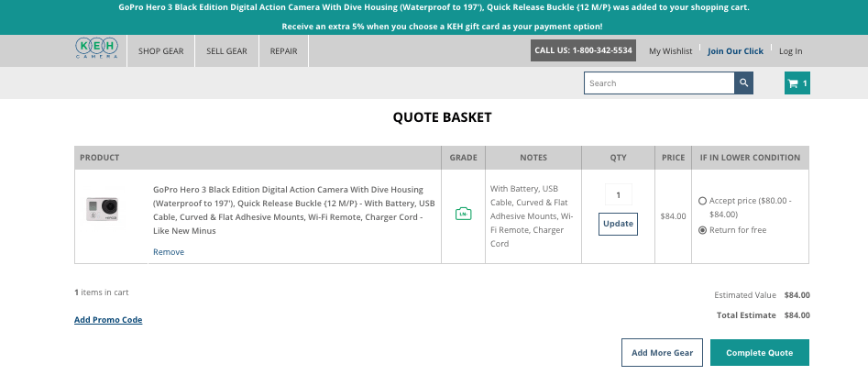Click the NOTES column header
This screenshot has width=868, height=386.
pos(533,158)
